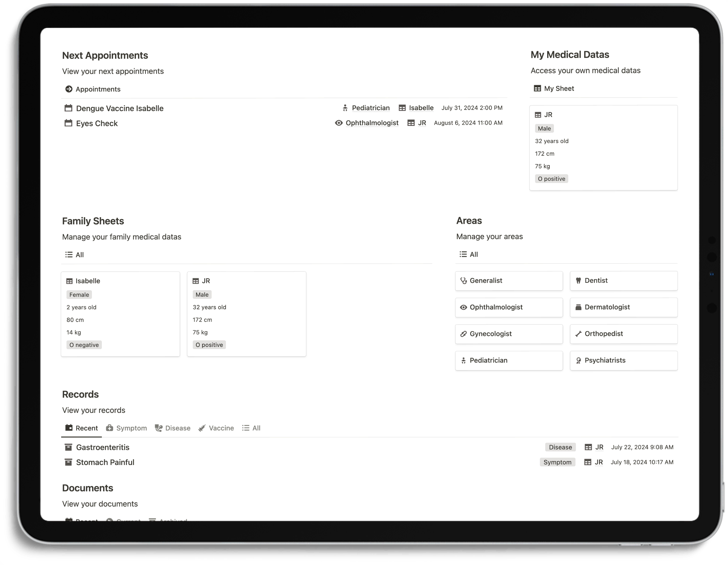Click the Gastroenteritis record icon
The height and width of the screenshot is (565, 728).
click(68, 447)
